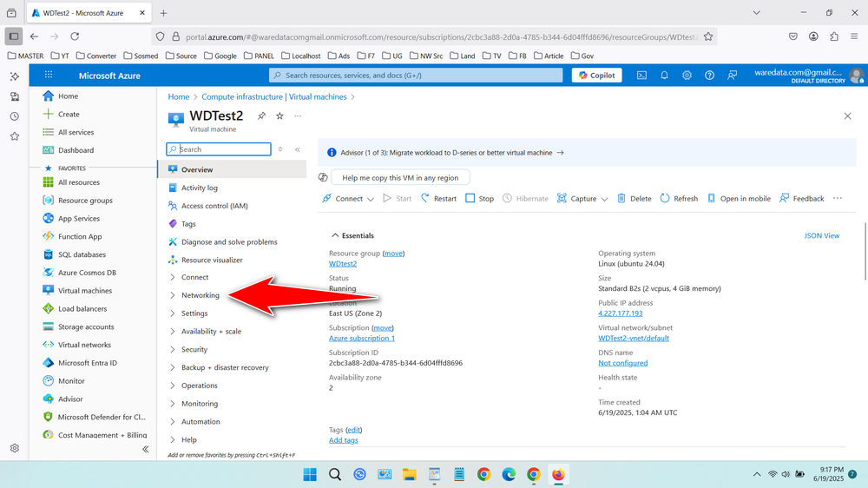The image size is (868, 488).
Task: Open the Capture dropdown
Action: (582, 198)
